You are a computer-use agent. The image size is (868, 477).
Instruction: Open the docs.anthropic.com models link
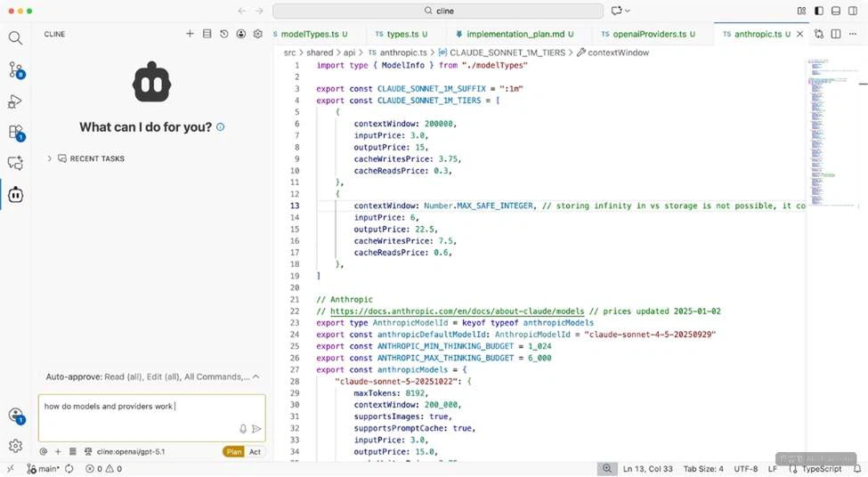[457, 311]
